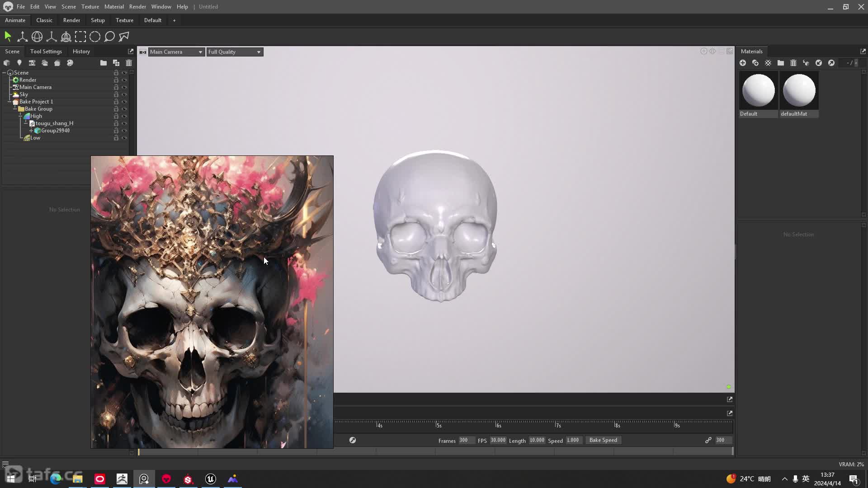Switch to the Tool Settings tab
The image size is (868, 488).
pos(46,52)
